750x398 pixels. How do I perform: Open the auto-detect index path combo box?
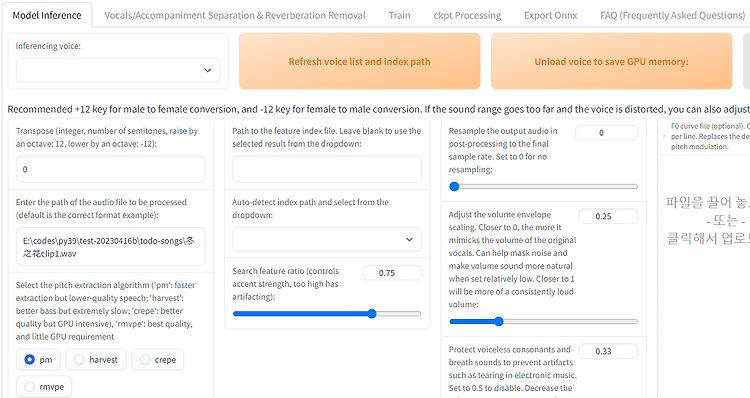tap(327, 239)
